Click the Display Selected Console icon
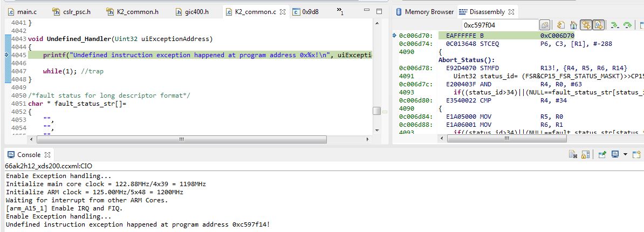The image size is (644, 232). point(615,154)
